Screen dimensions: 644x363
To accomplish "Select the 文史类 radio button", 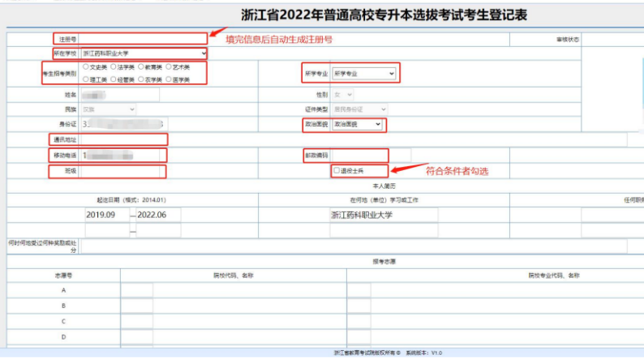I will [86, 67].
